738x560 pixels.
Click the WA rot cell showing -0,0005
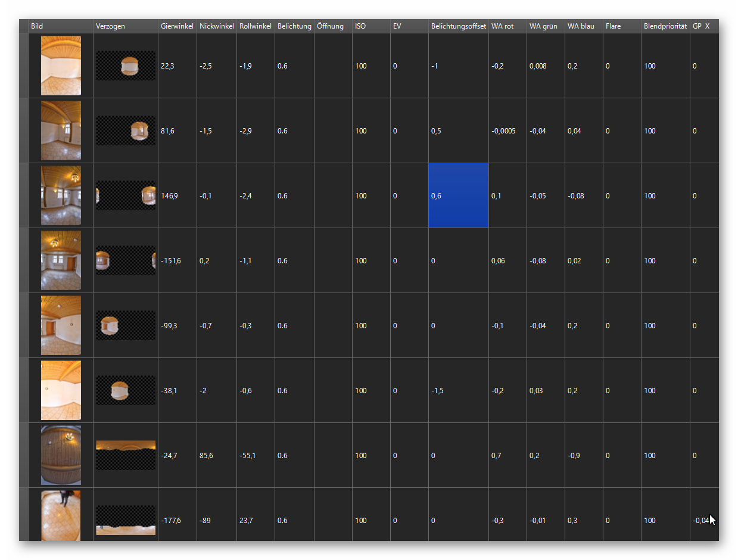point(507,131)
